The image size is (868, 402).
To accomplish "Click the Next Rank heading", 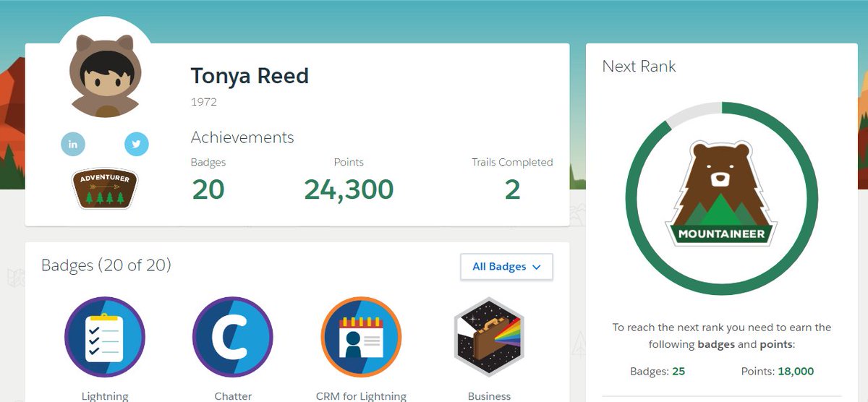I will tap(639, 67).
